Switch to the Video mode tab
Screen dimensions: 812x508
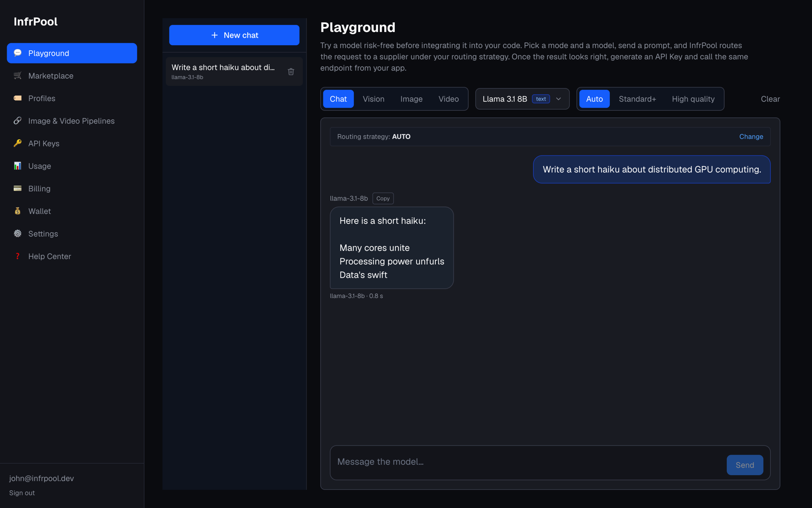(449, 99)
